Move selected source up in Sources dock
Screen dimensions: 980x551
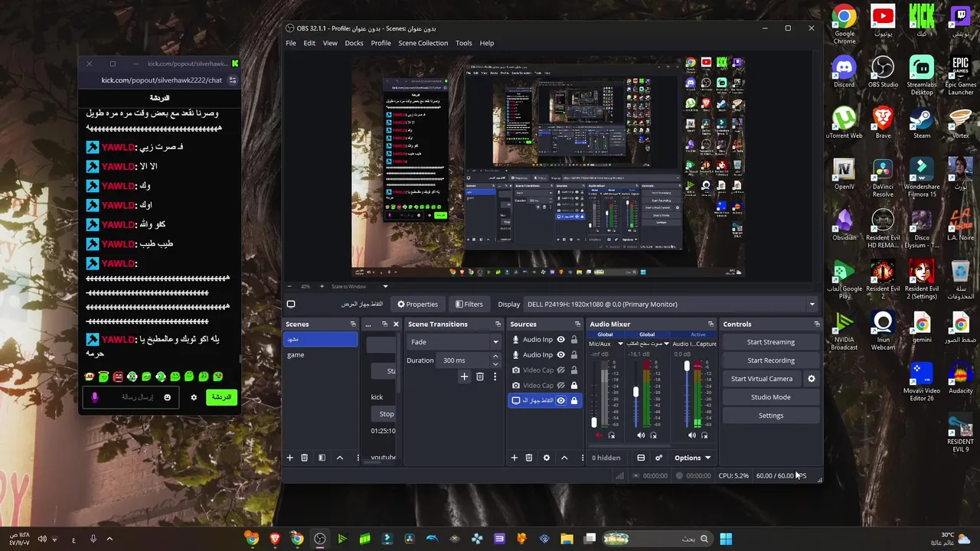[564, 458]
